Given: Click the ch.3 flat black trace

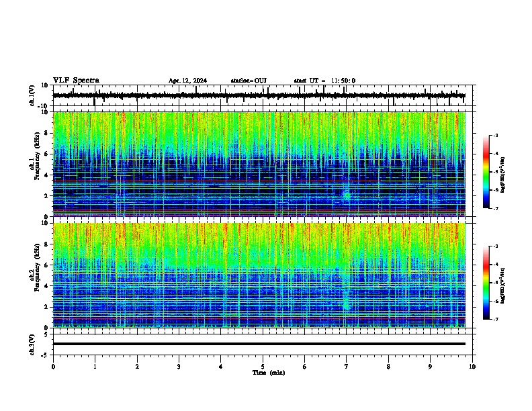Looking at the screenshot, I should click(x=259, y=344).
